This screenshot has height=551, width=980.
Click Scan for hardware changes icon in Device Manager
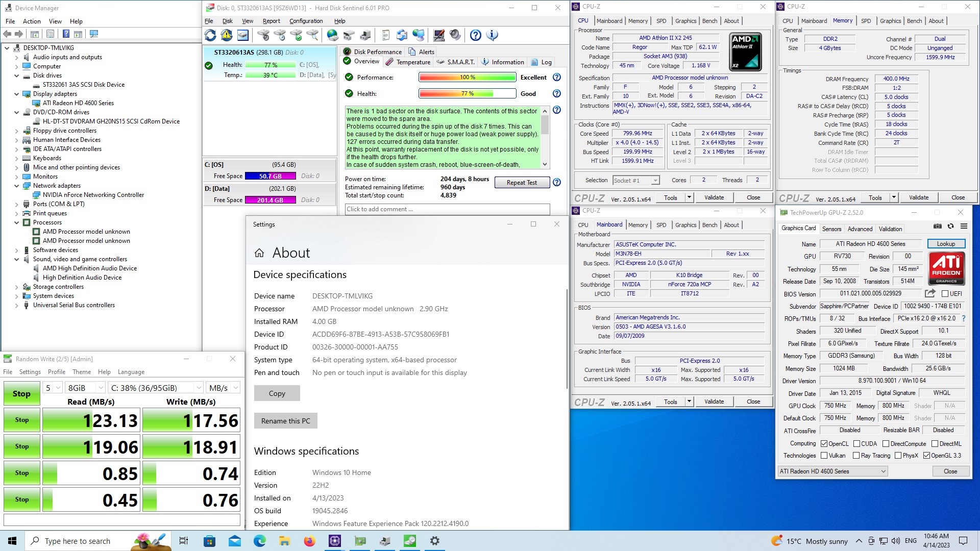(x=94, y=34)
